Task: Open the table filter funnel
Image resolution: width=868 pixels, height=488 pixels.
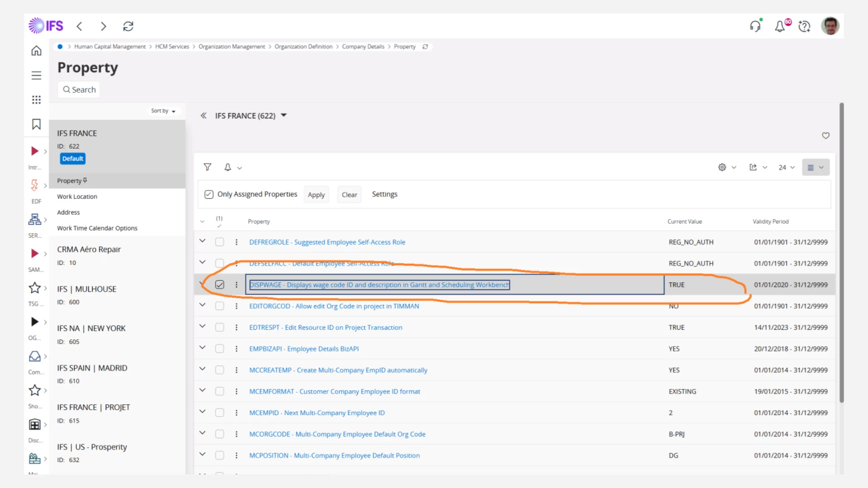Action: coord(208,167)
